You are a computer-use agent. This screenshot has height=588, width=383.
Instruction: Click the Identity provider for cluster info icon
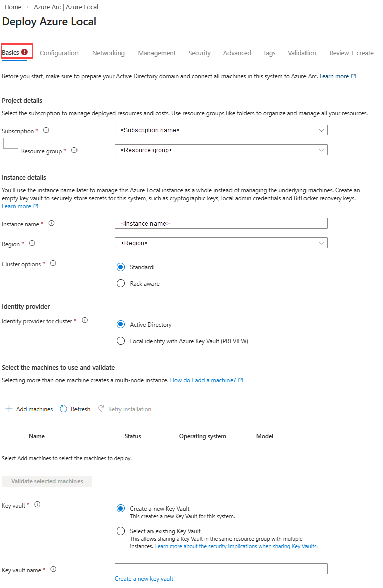[85, 320]
